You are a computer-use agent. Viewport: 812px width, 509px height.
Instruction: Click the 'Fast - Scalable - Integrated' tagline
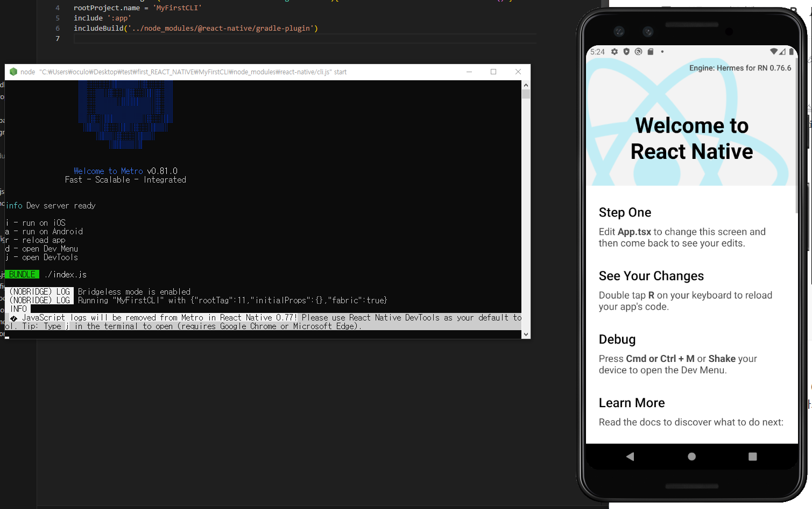(125, 180)
